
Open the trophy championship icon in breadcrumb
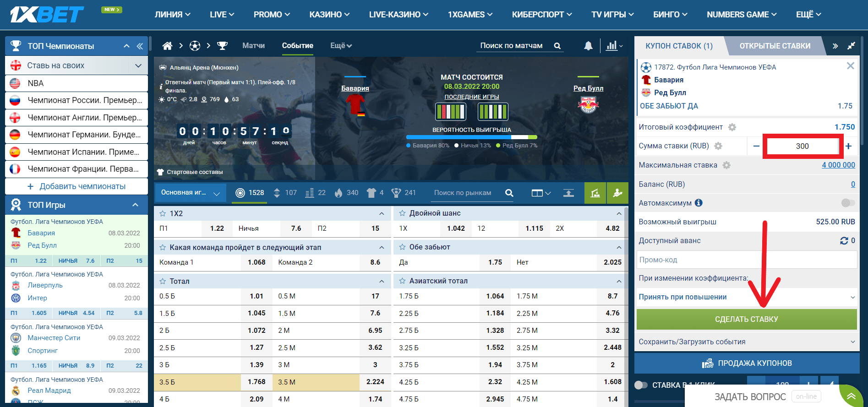tap(222, 46)
